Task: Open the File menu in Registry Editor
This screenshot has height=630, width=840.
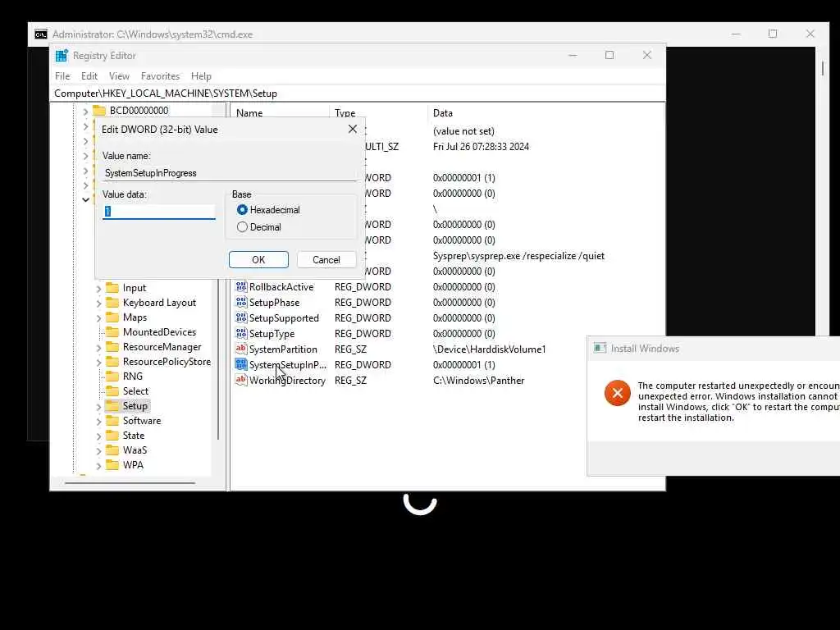Action: pyautogui.click(x=62, y=76)
